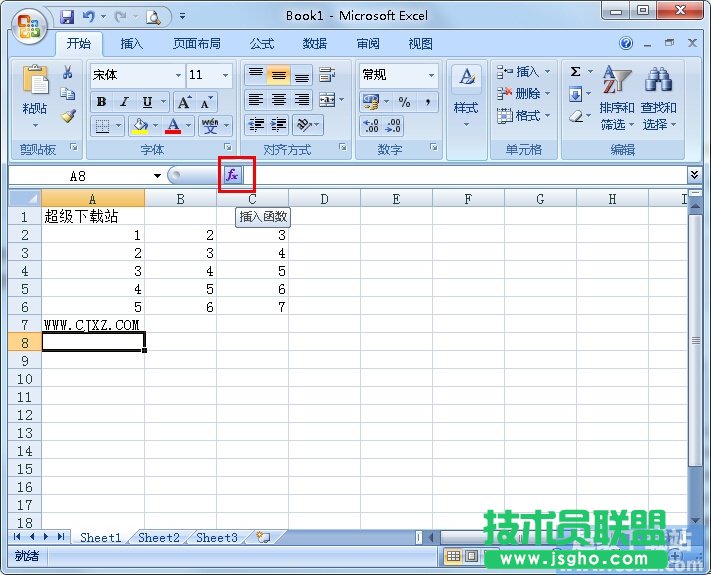Toggle Merge and Center
Viewport: 711px width, 575px height.
point(327,99)
